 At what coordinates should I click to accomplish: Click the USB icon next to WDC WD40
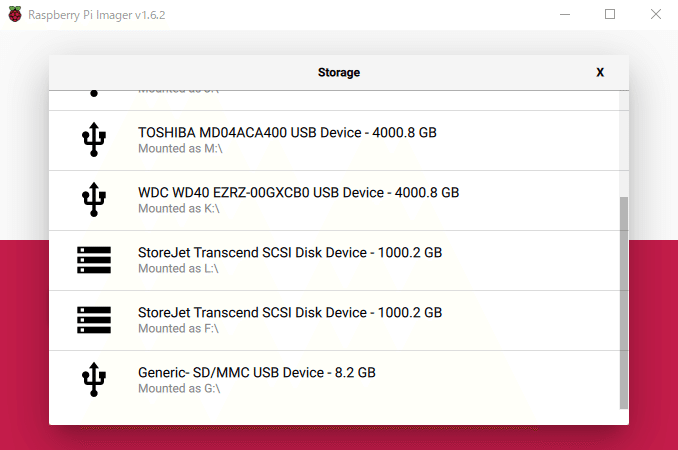coord(94,199)
